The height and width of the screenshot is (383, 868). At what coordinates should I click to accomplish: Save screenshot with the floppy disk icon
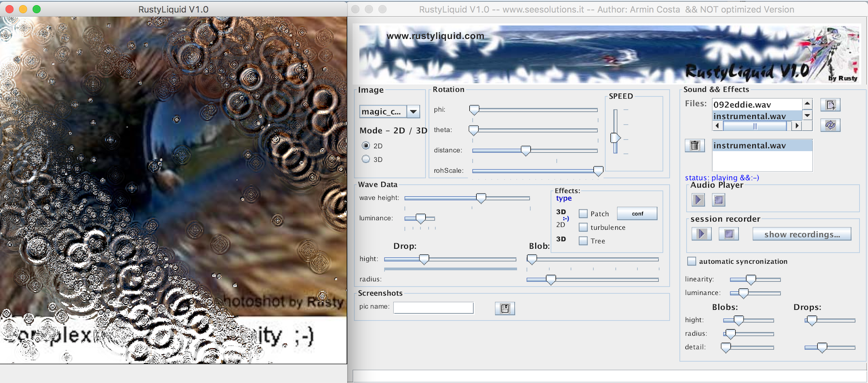[x=505, y=308]
